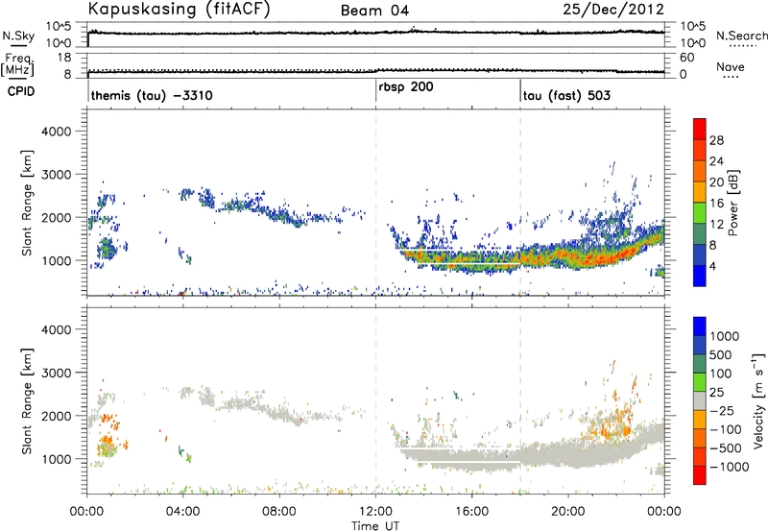Click the CPID boundary tick before rbsp 200
Screen dimensions: 768x532
375,90
